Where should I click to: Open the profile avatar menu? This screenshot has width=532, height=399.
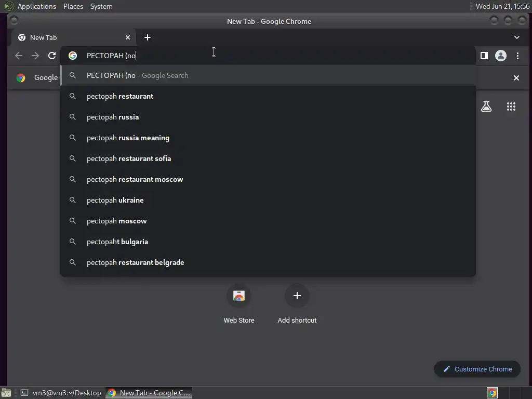point(501,56)
